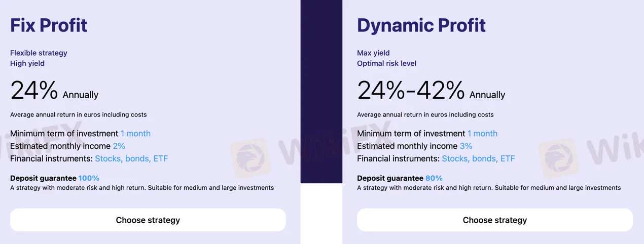
Task: Click Stocks, bonds, ETF in Fix Profit
Action: pyautogui.click(x=131, y=159)
